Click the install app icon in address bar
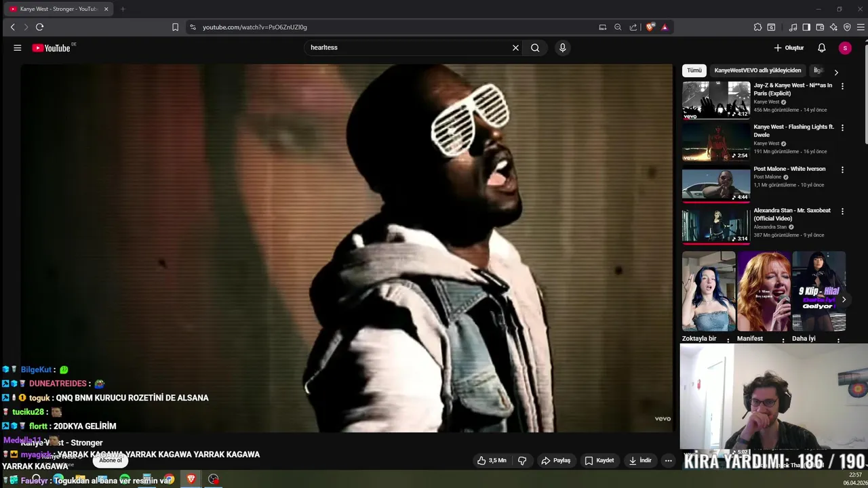Screen dimensions: 868x488 602,27
